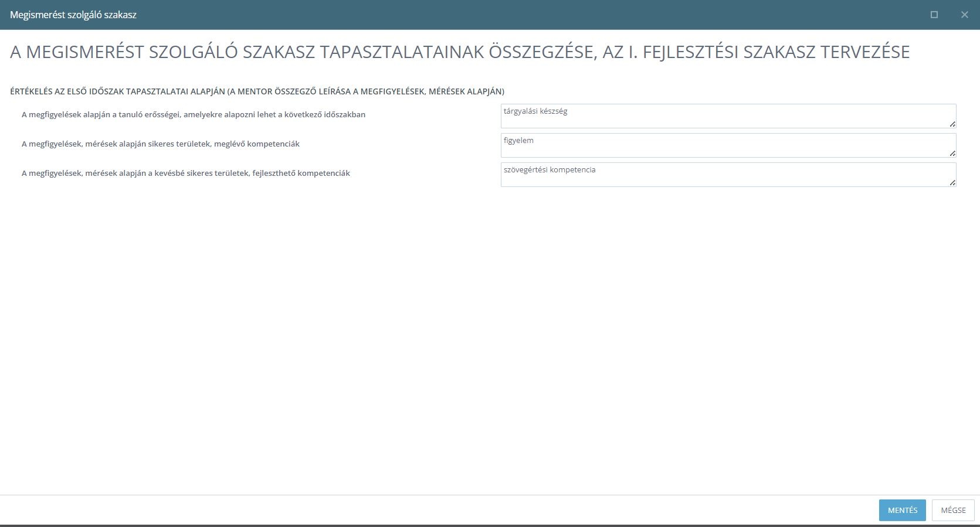Select label about 'tanuló erősségei'
This screenshot has height=527, width=980.
194,115
